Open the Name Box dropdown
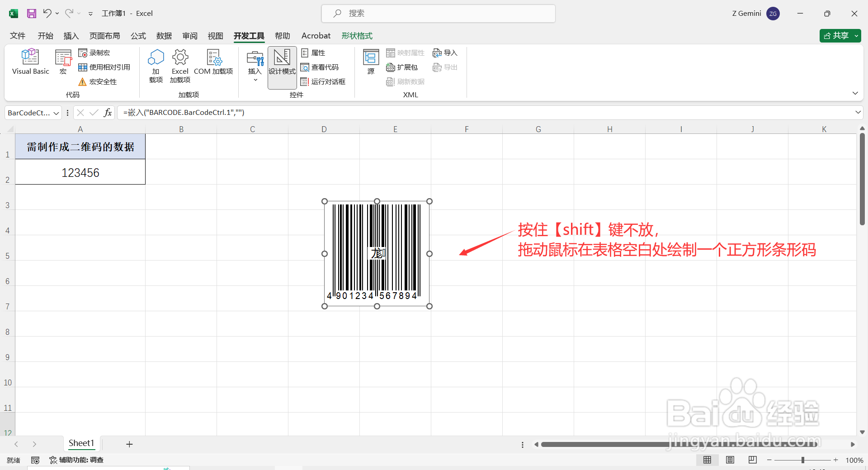Viewport: 868px width, 470px height. (x=56, y=112)
